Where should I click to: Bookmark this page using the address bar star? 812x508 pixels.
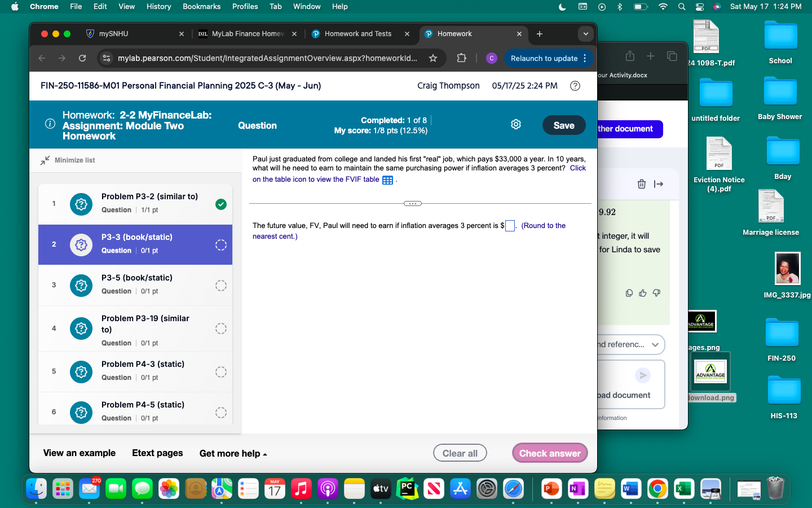433,58
